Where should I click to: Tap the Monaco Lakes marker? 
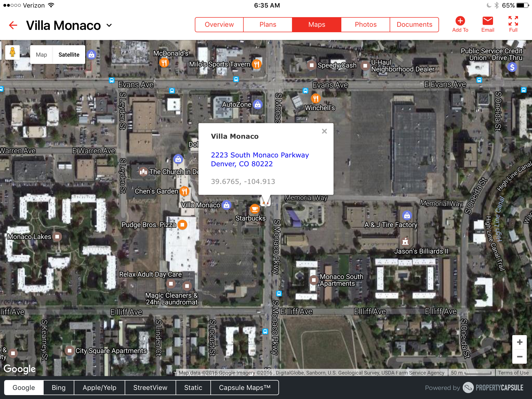(x=57, y=237)
